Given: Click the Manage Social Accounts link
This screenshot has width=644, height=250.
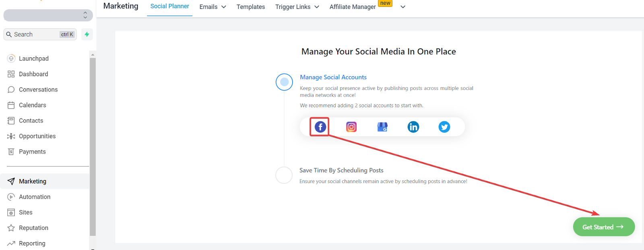Looking at the screenshot, I should pos(333,77).
